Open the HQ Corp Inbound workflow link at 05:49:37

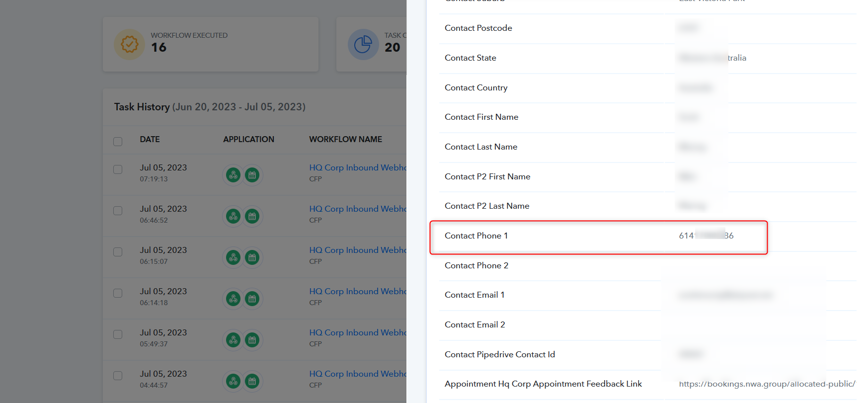(x=358, y=333)
